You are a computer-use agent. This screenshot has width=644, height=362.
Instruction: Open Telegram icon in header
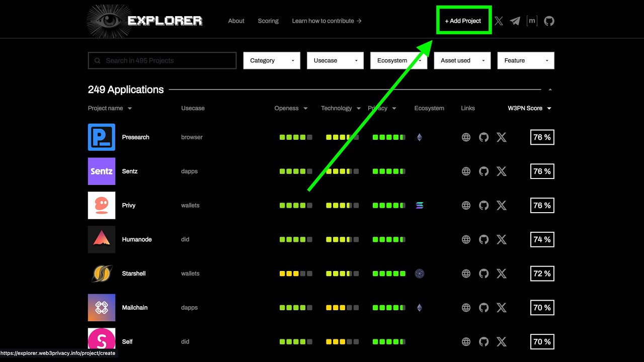coord(515,21)
